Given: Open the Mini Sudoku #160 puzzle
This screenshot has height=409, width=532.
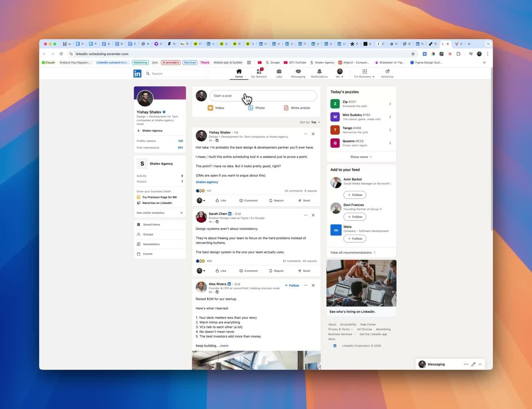Looking at the screenshot, I should click(x=361, y=117).
